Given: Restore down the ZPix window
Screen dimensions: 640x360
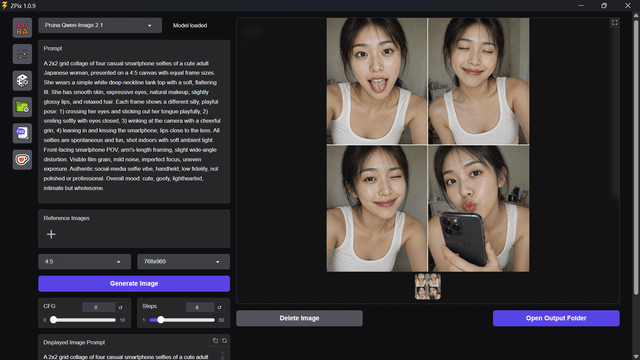Looking at the screenshot, I should pyautogui.click(x=604, y=6).
